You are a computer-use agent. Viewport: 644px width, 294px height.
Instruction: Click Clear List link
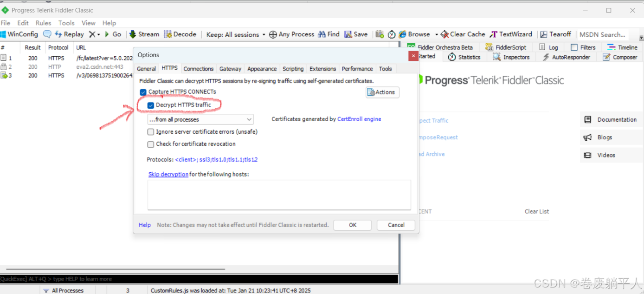(537, 212)
